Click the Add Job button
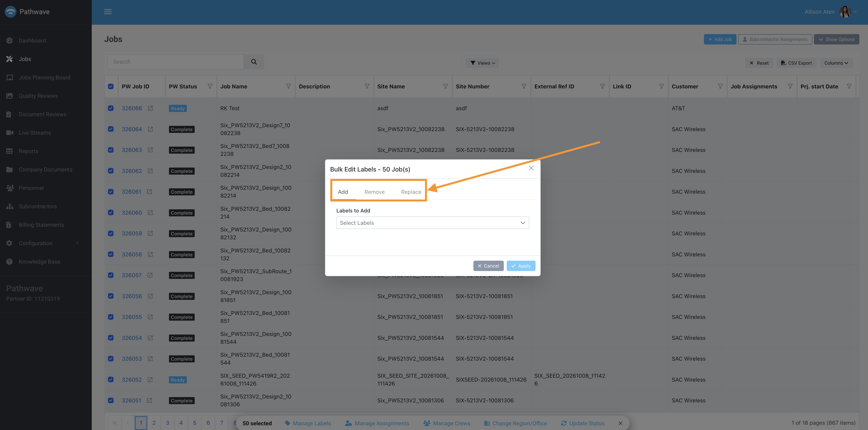Viewport: 868px width, 430px height. coord(720,39)
